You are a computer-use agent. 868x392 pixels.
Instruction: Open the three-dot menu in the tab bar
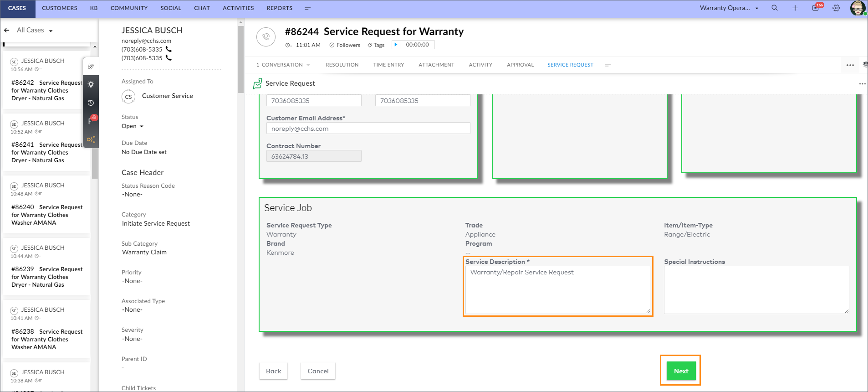coord(850,65)
